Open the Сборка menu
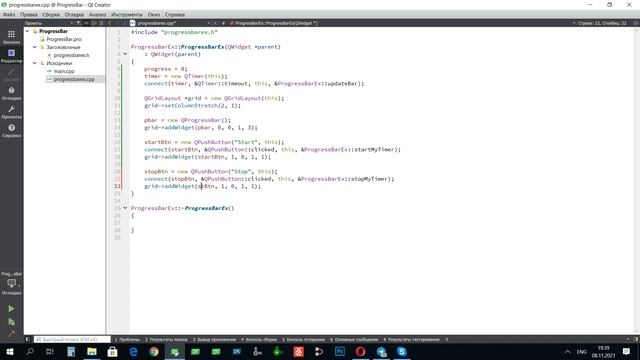The image size is (640, 360). pyautogui.click(x=51, y=14)
